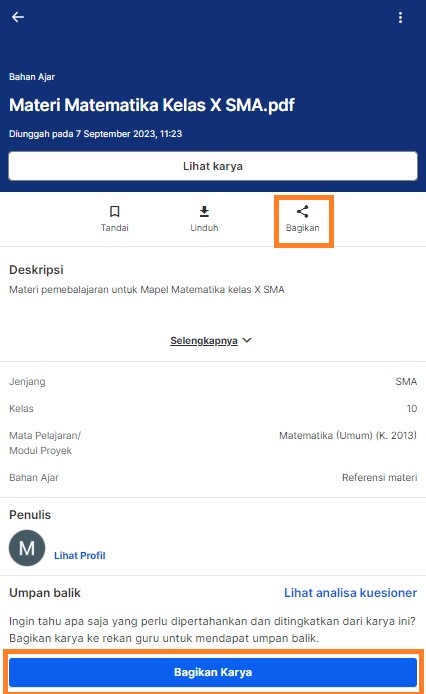This screenshot has height=694, width=426.
Task: Click the Jenjang value SMA
Action: (x=406, y=382)
